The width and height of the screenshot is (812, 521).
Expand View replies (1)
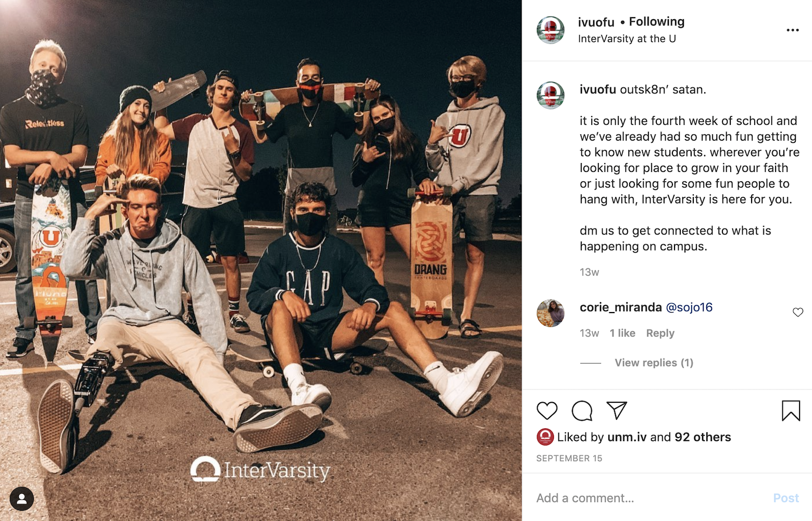(654, 363)
